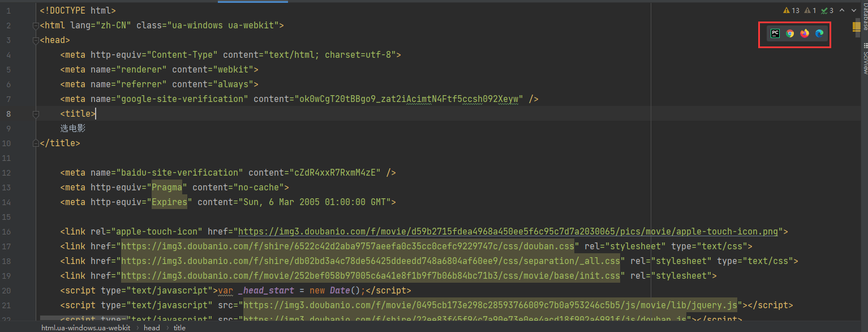Click the highlighted "Expires" value
The width and height of the screenshot is (868, 332).
[170, 202]
